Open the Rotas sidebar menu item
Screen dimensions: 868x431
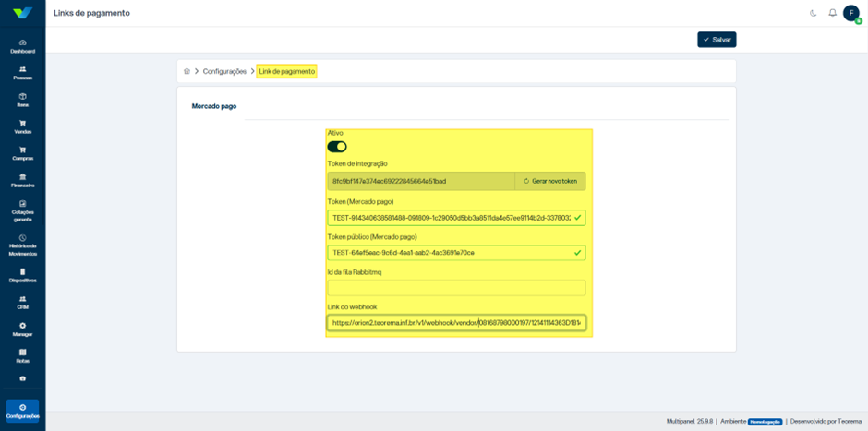[x=23, y=355]
